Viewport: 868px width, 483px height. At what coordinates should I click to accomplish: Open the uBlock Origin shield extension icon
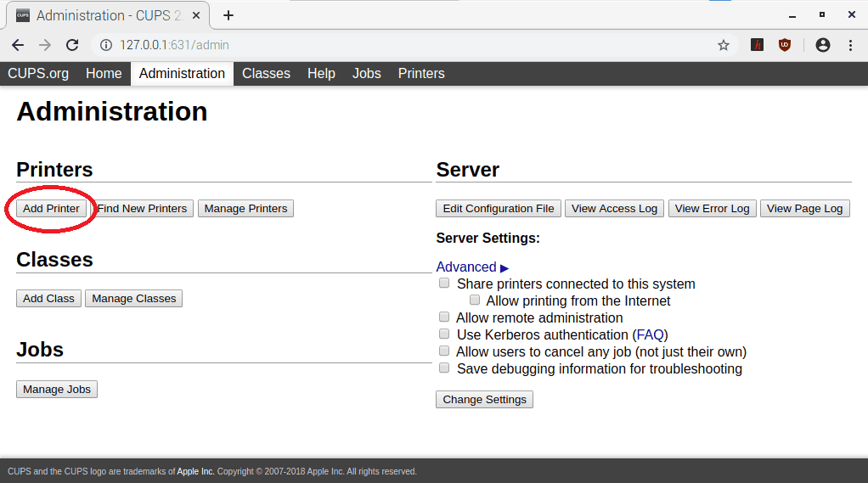point(785,45)
